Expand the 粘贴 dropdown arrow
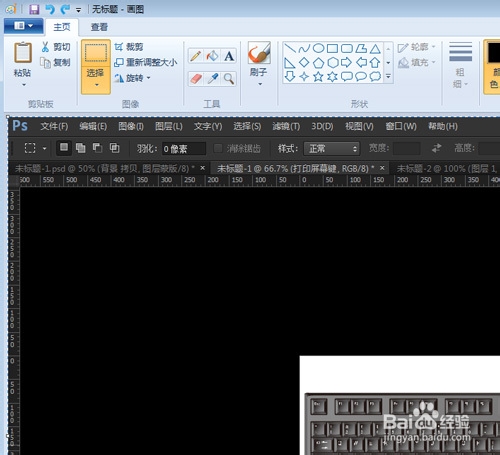 coord(24,85)
